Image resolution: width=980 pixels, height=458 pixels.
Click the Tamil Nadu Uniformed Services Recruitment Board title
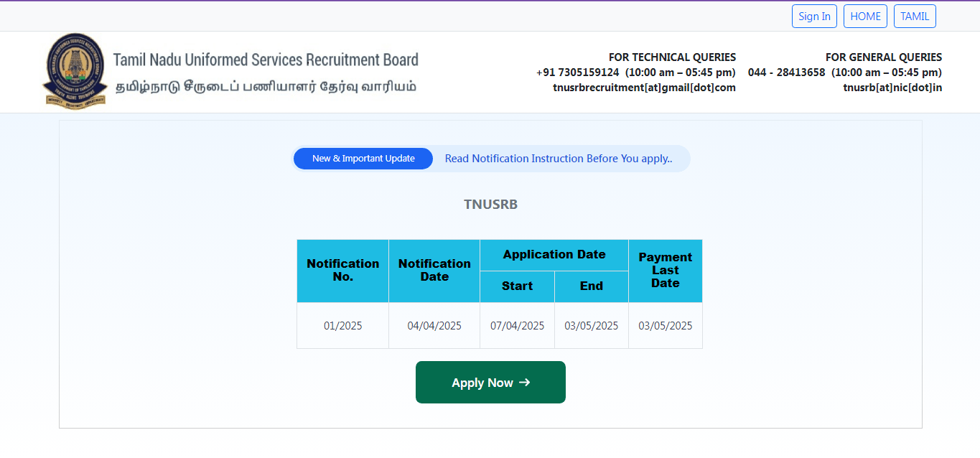tap(266, 60)
